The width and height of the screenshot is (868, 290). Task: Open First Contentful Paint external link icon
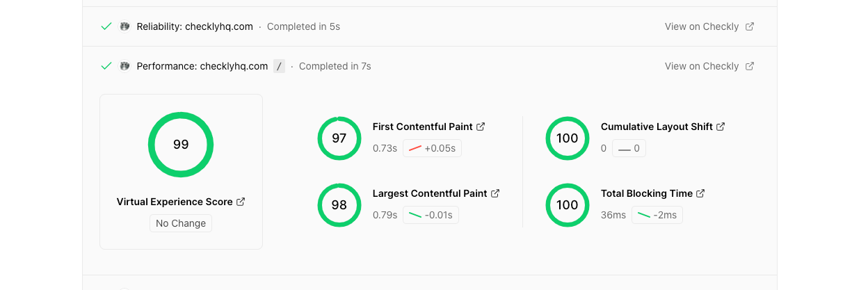pyautogui.click(x=481, y=127)
